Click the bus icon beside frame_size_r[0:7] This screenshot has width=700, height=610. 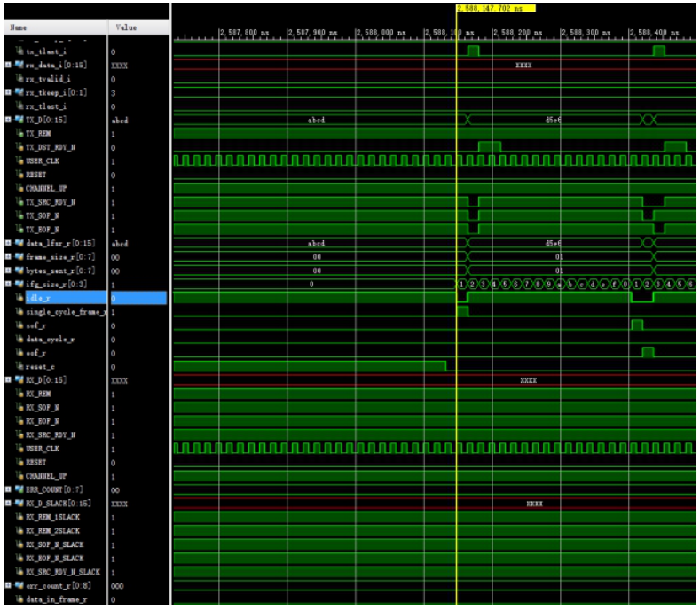tap(19, 256)
